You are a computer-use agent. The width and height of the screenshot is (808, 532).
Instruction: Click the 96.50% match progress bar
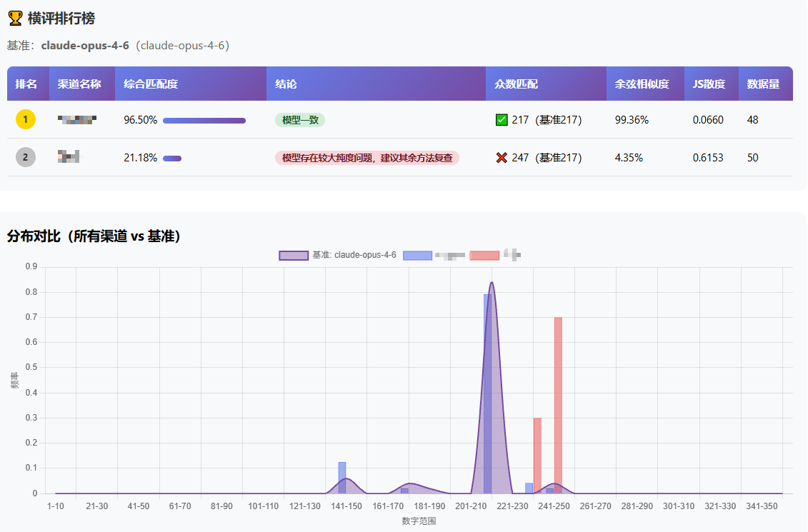pos(204,121)
